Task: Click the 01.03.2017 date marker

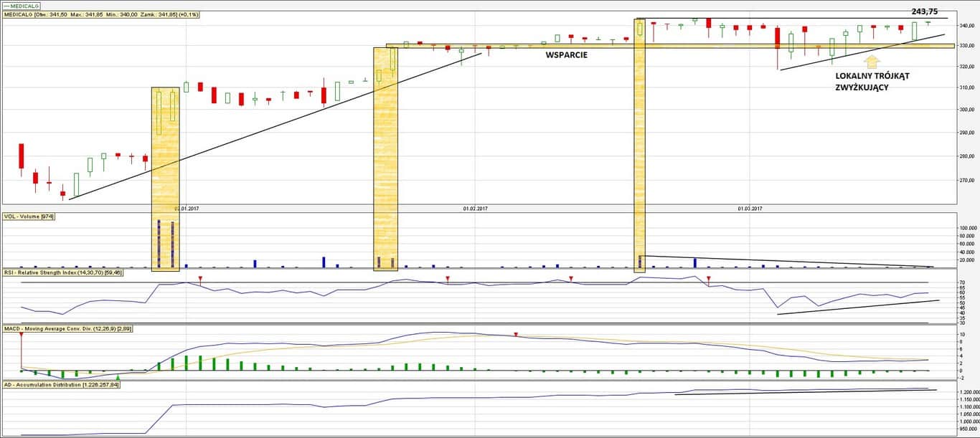Action: point(750,209)
